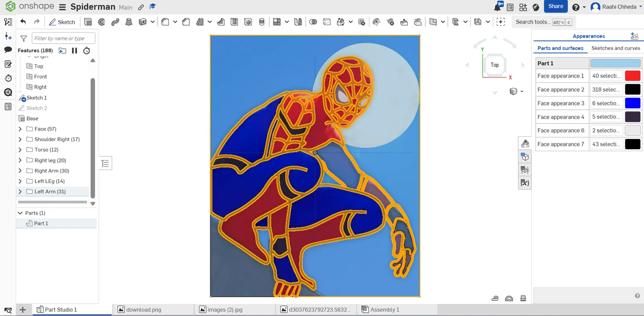Click the Onshape logo
Viewport: 644px width, 316px height.
click(10, 6)
